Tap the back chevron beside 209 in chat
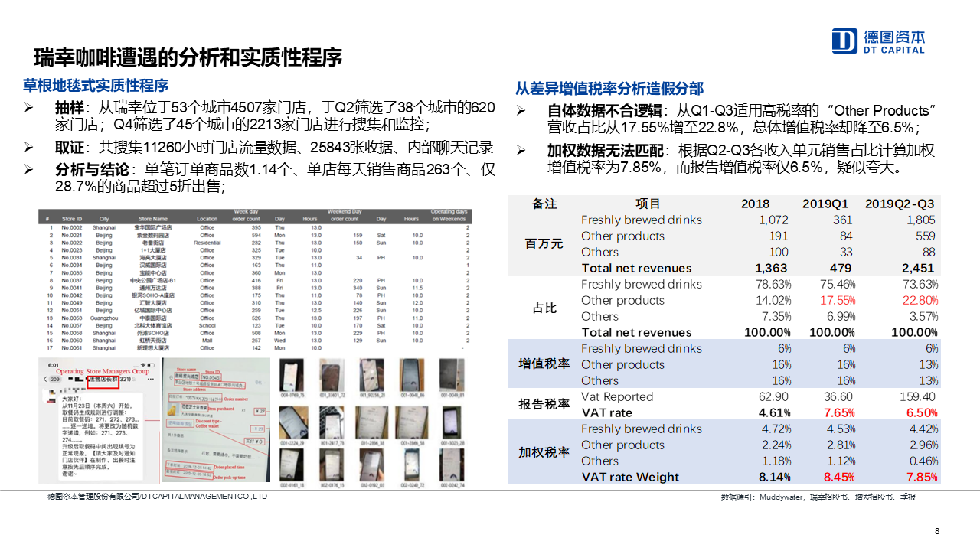Screen dimensions: 980x551 46,378
